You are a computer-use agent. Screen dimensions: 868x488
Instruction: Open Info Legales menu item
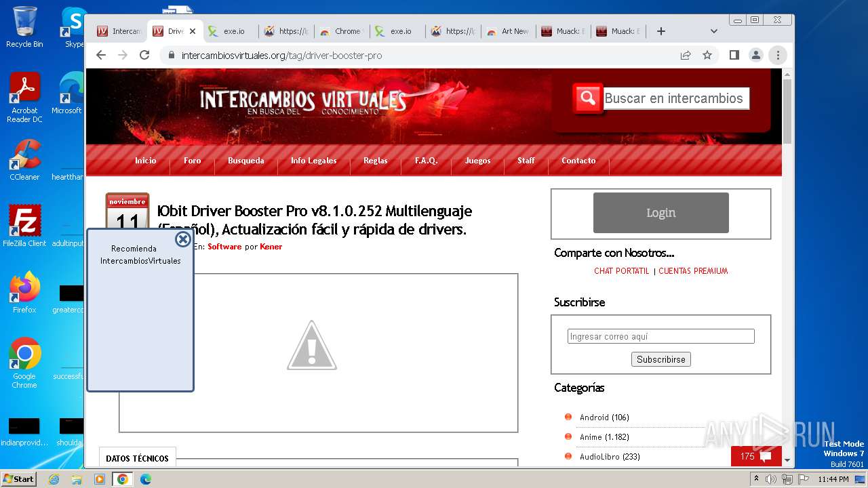tap(314, 161)
